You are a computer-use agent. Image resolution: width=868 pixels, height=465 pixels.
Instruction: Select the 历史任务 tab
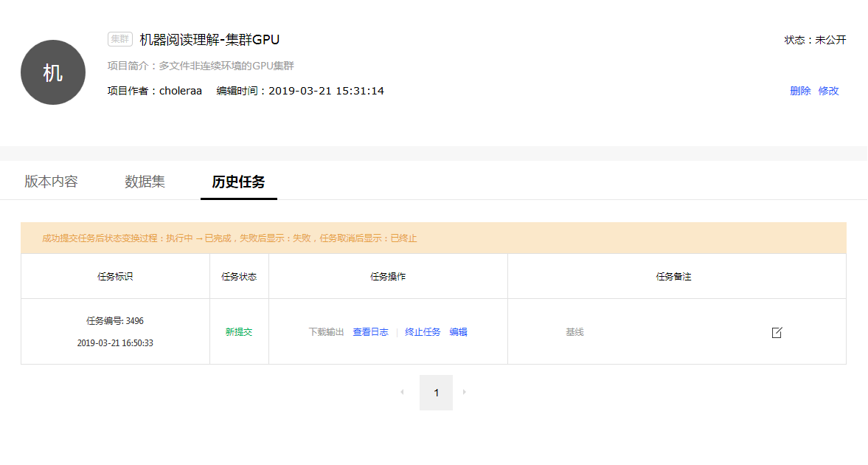[239, 182]
